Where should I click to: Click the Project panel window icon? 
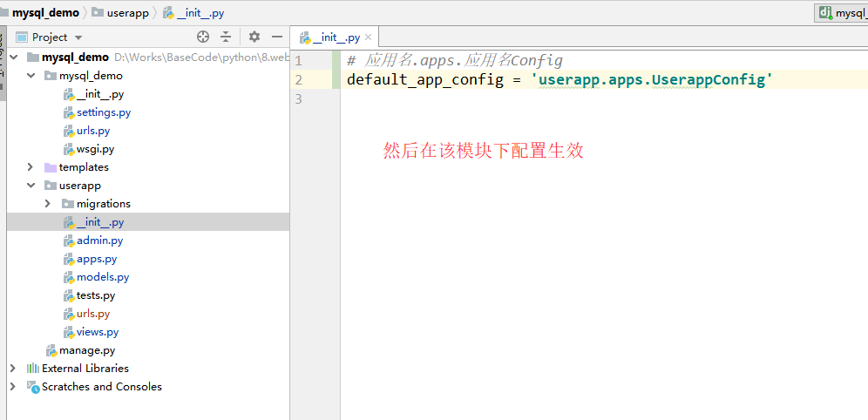tap(22, 37)
